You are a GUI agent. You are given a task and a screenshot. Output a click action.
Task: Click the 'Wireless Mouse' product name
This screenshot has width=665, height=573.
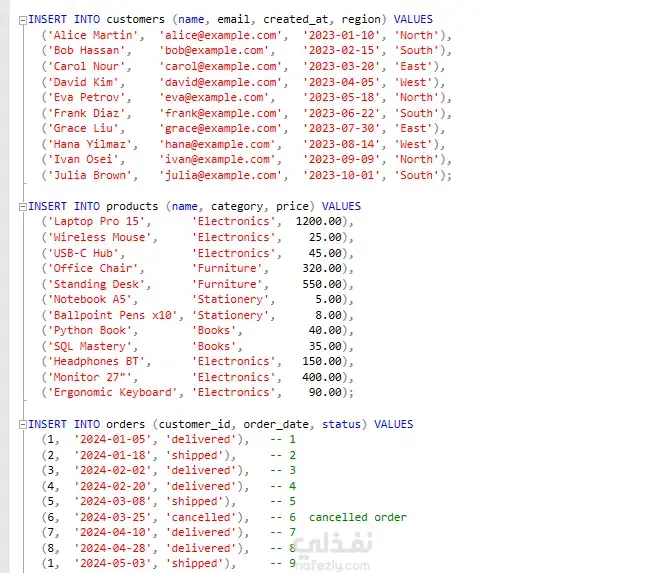99,237
